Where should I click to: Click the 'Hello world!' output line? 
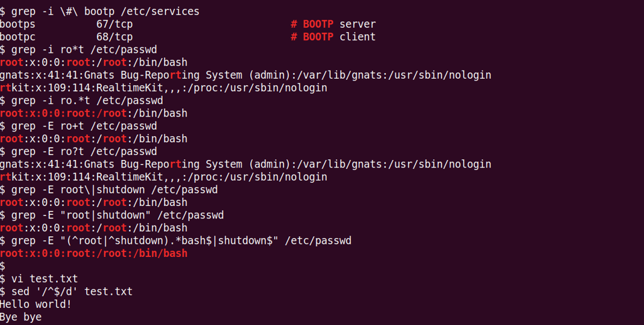36,304
